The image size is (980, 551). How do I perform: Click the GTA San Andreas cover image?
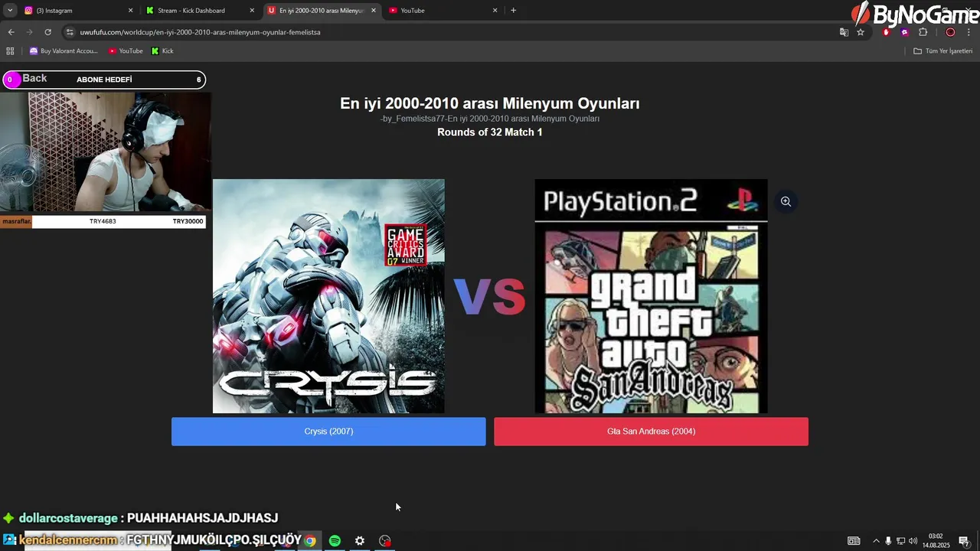tap(651, 296)
